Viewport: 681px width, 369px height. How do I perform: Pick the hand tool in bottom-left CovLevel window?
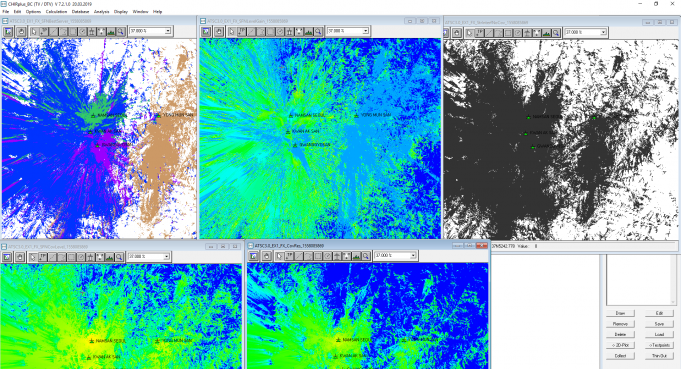(20, 257)
